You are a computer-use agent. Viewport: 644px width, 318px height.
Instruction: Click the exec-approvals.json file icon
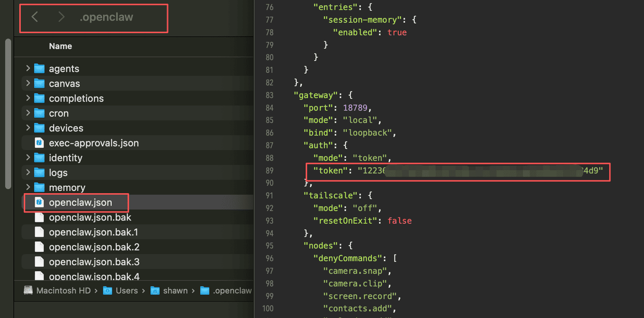click(39, 143)
